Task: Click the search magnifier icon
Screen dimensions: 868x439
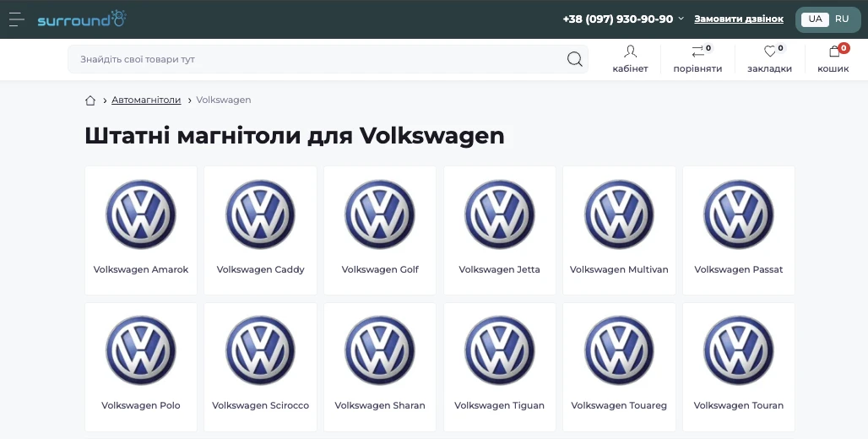Action: [575, 59]
